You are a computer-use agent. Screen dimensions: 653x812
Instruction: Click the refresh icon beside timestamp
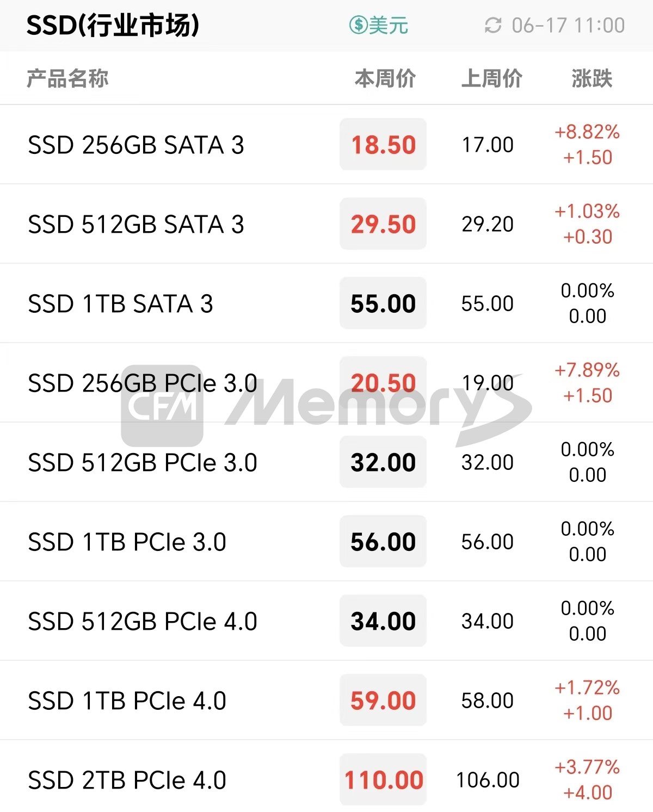pyautogui.click(x=492, y=25)
